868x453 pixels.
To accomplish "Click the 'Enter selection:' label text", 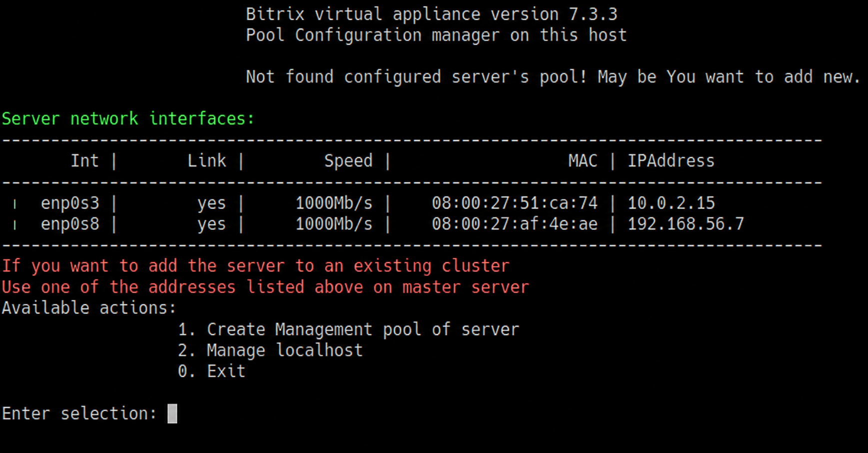I will point(79,413).
